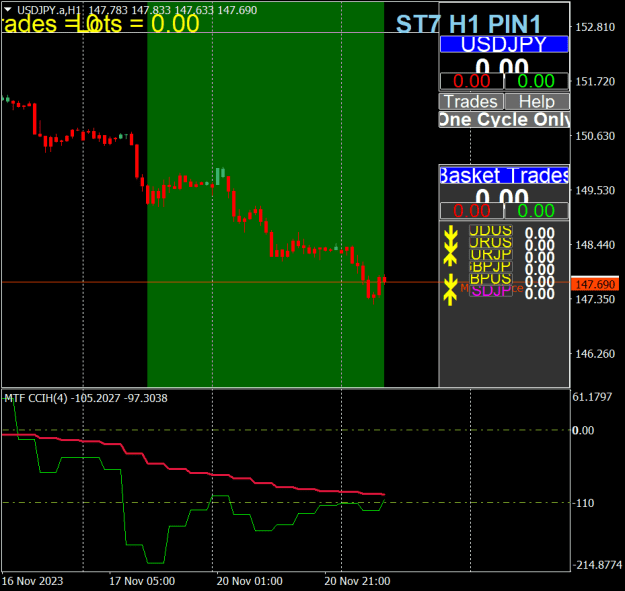Screen dimensions: 625x591
Task: Click the -110 indicator level label
Action: (583, 503)
